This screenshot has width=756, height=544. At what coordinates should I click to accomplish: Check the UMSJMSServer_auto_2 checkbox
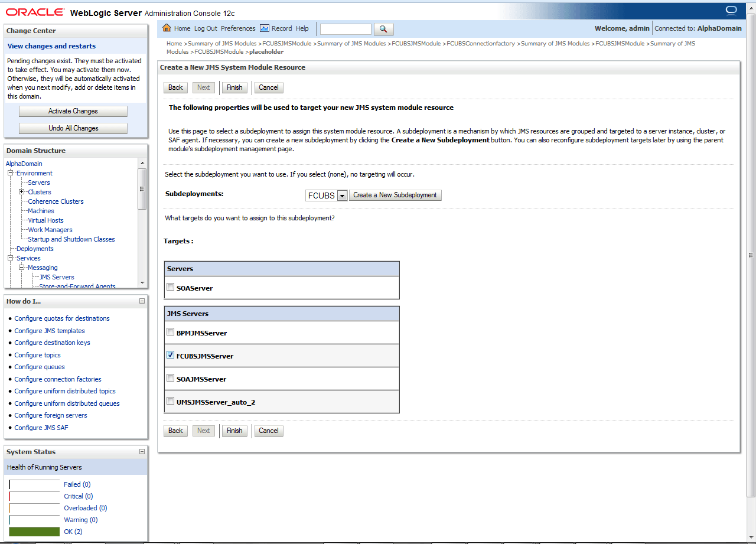tap(171, 402)
